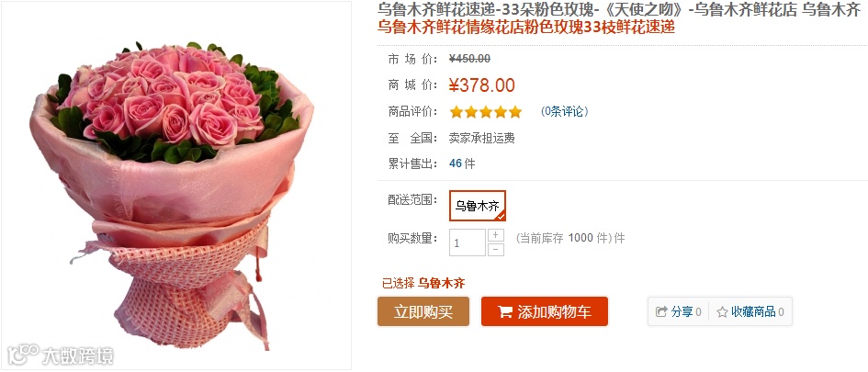Increase quantity with the plus stepper
Image resolution: width=868 pixels, height=372 pixels.
495,235
